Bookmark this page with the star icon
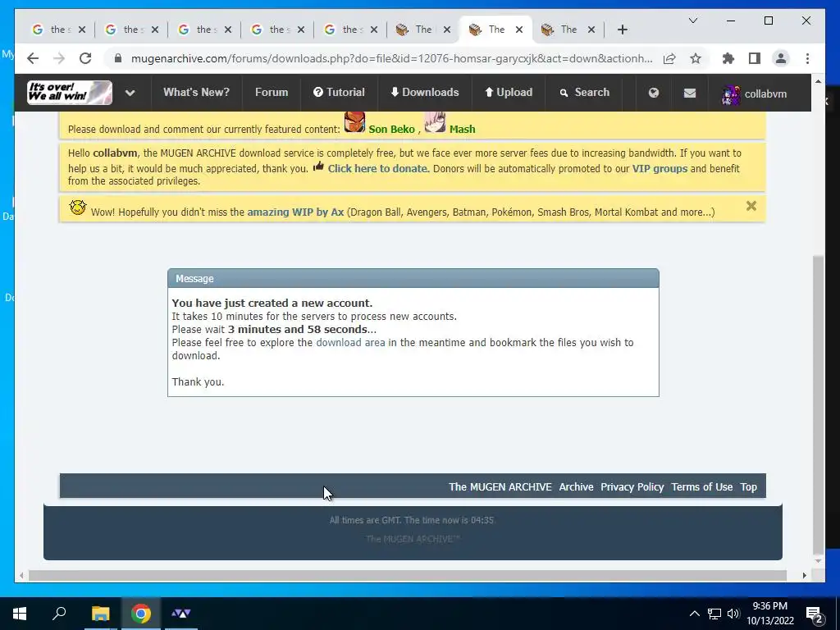This screenshot has height=630, width=840. point(696,58)
